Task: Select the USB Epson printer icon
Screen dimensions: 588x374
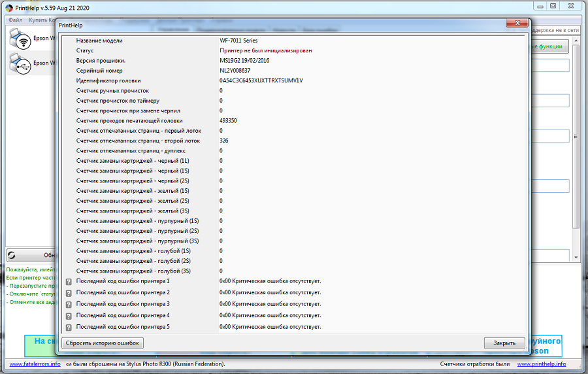Action: 20,63
